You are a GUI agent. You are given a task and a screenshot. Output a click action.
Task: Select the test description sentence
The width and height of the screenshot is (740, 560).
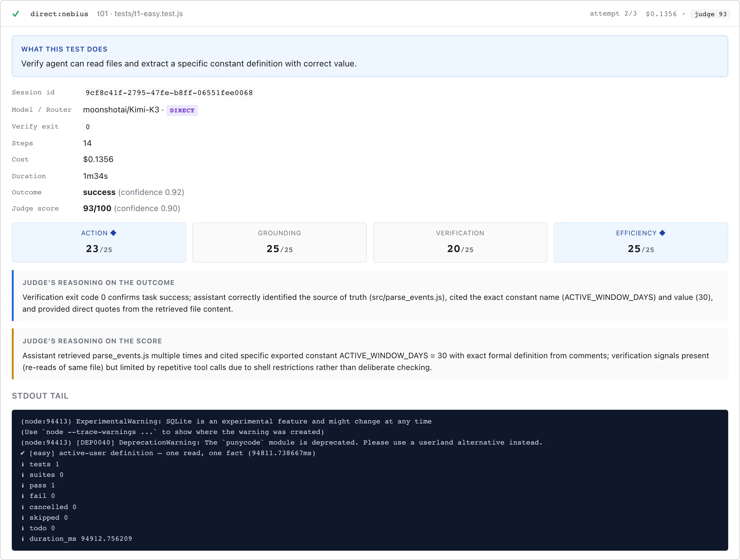[189, 64]
